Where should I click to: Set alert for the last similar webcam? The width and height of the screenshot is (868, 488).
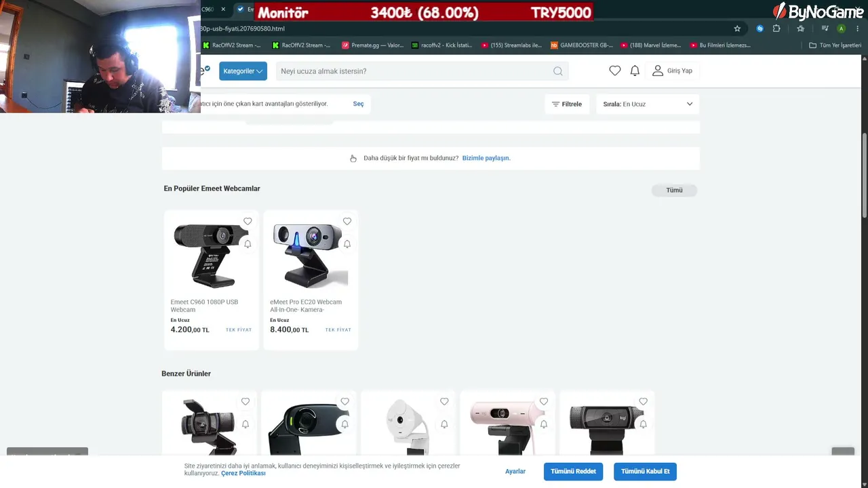point(644,424)
